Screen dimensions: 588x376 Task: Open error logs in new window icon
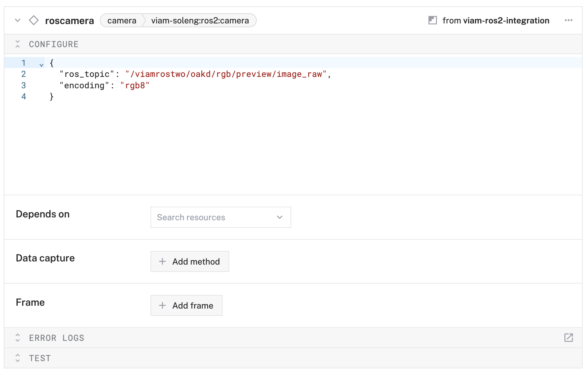(x=568, y=338)
